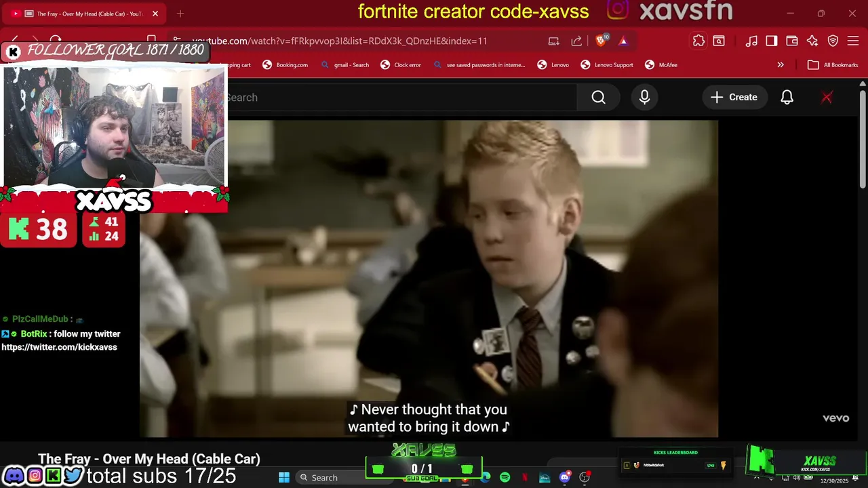Open the browser hamburger menu
Viewport: 868px width, 488px height.
854,41
